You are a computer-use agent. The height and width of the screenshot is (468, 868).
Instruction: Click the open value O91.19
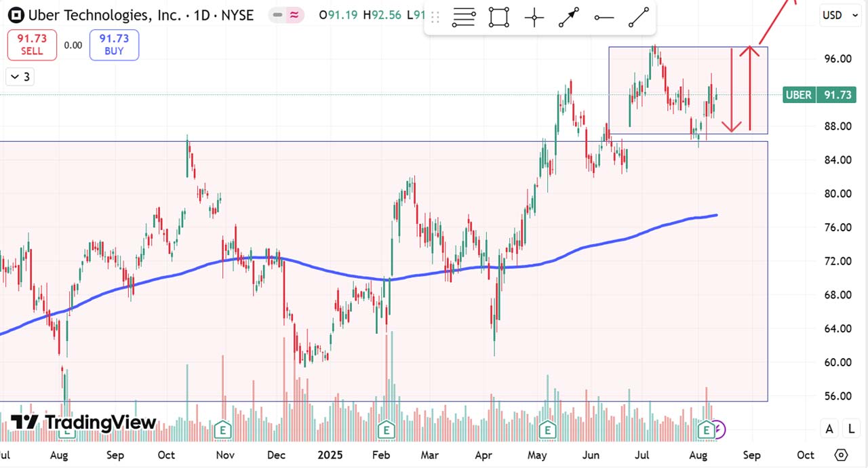[339, 15]
